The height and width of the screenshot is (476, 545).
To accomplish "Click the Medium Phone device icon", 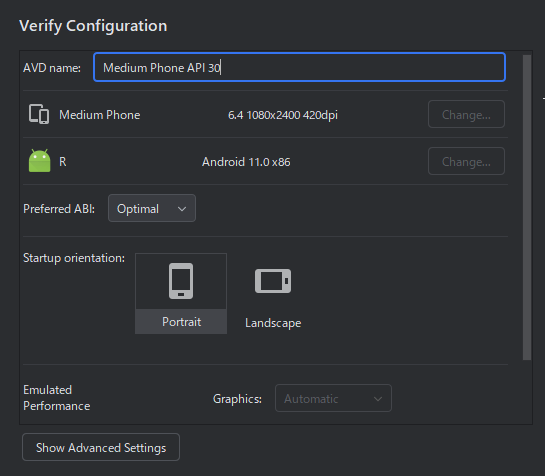I will click(x=39, y=114).
